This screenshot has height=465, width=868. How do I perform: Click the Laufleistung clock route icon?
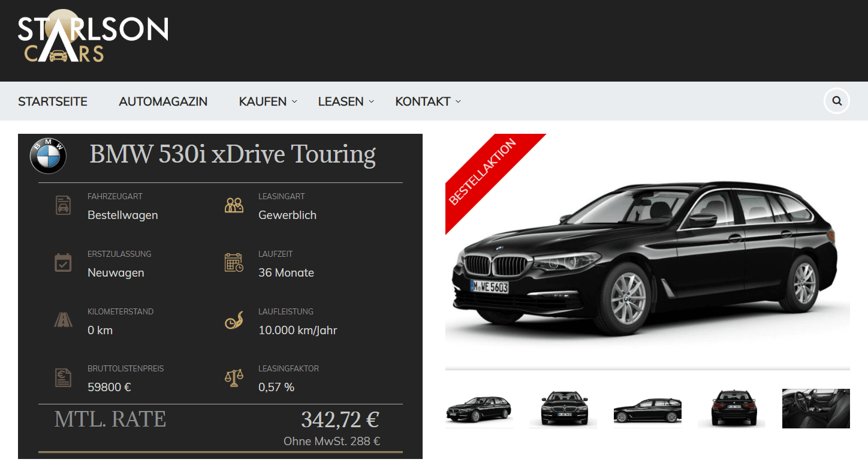click(x=234, y=320)
